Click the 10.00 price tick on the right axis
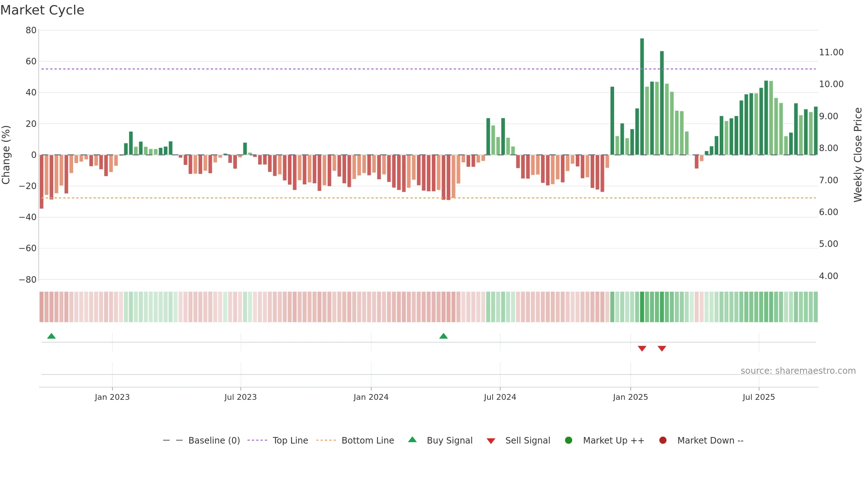868x488 pixels. (x=831, y=84)
